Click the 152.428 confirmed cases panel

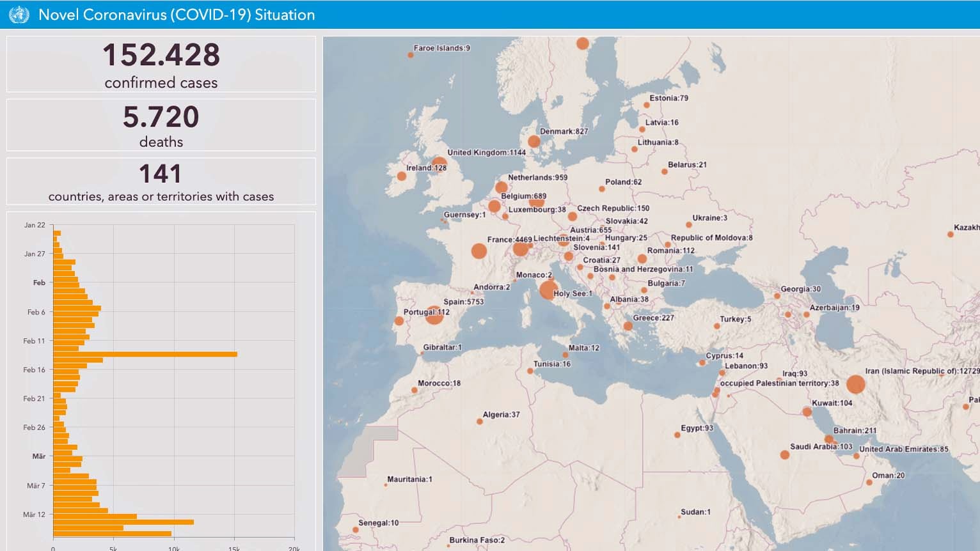(x=161, y=64)
